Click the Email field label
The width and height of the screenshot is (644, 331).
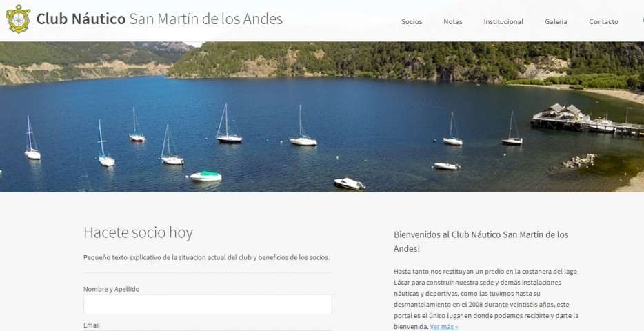pos(92,325)
